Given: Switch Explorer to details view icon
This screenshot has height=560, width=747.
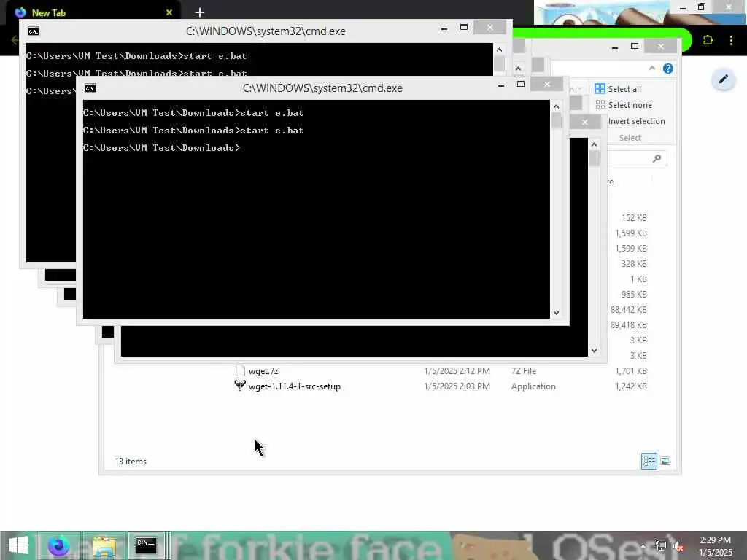Looking at the screenshot, I should click(x=649, y=461).
